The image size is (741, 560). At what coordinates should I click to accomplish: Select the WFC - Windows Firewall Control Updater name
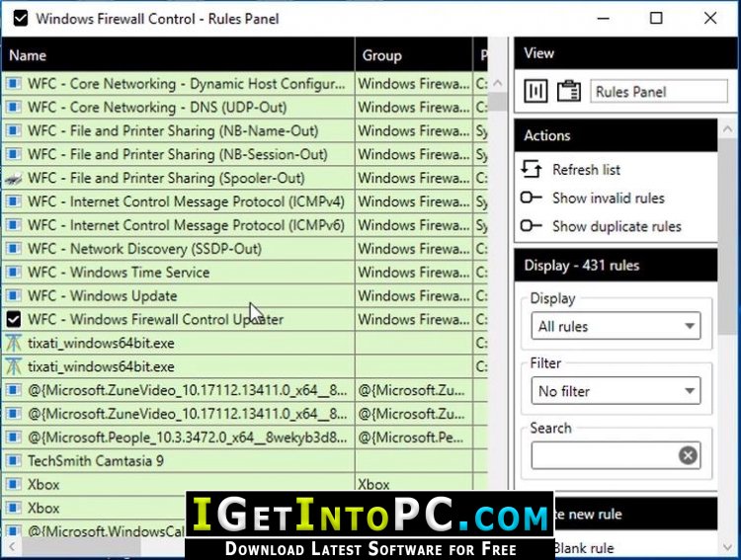[x=155, y=319]
